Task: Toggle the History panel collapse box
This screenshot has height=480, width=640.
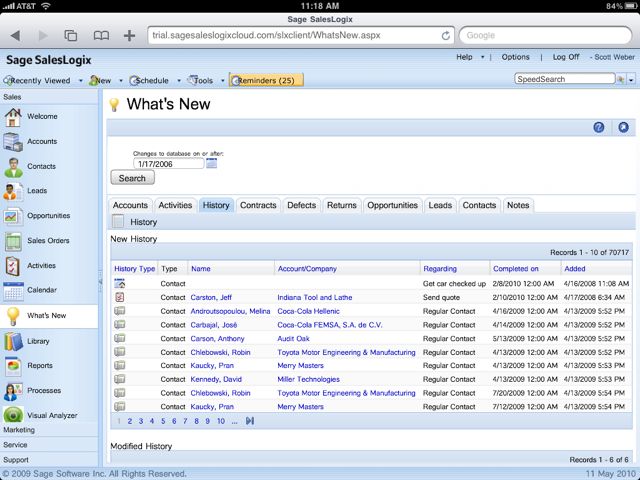Action: coord(118,221)
